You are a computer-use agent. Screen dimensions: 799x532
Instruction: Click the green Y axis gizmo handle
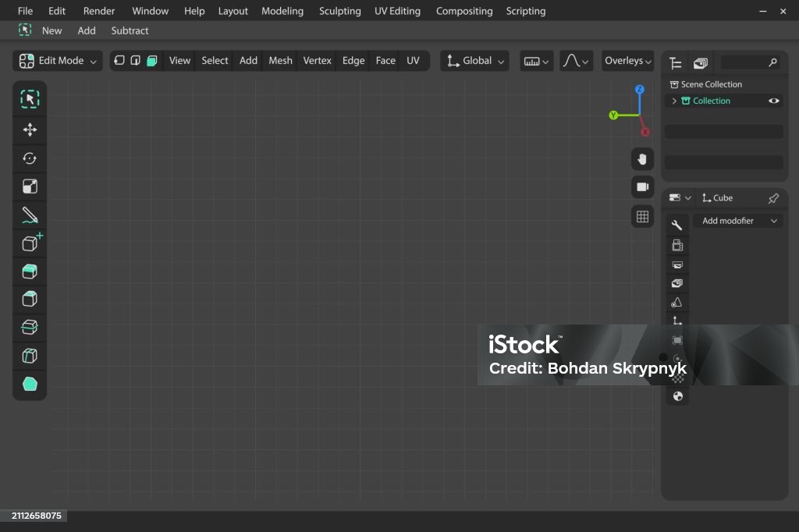613,115
